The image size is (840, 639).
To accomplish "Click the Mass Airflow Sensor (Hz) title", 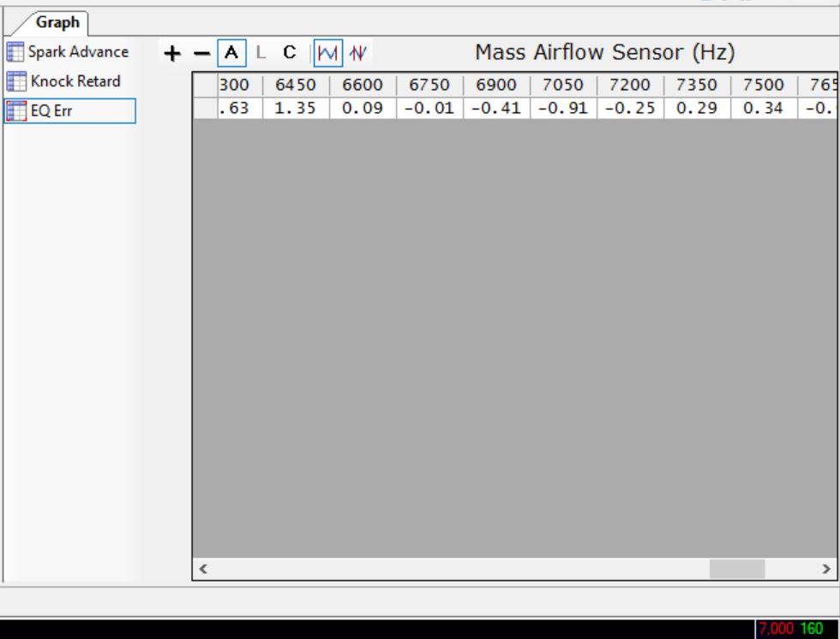I will point(605,52).
